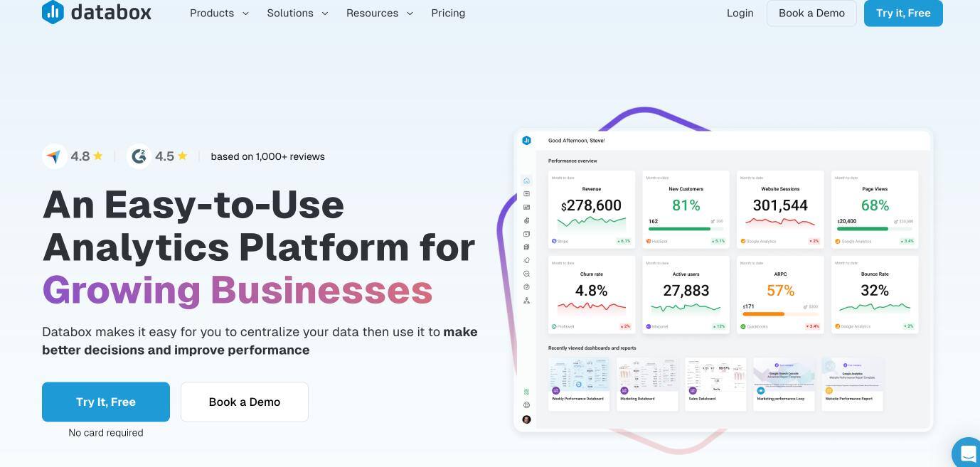The image size is (980, 467).
Task: Click the header Try it, Free button
Action: click(903, 13)
